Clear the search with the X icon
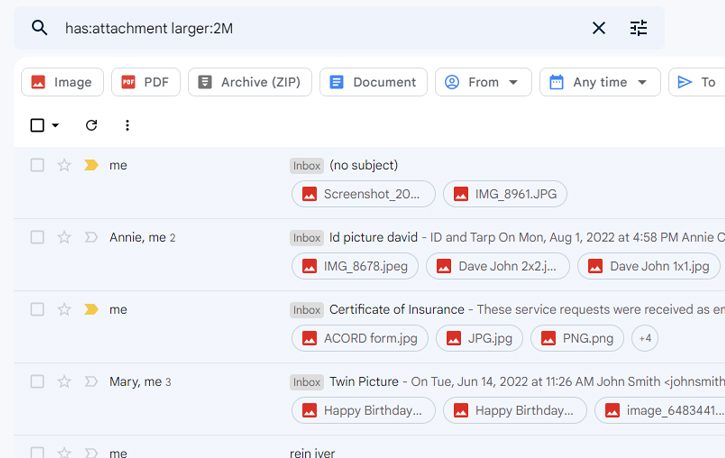Viewport: 725px width, 458px height. 599,28
